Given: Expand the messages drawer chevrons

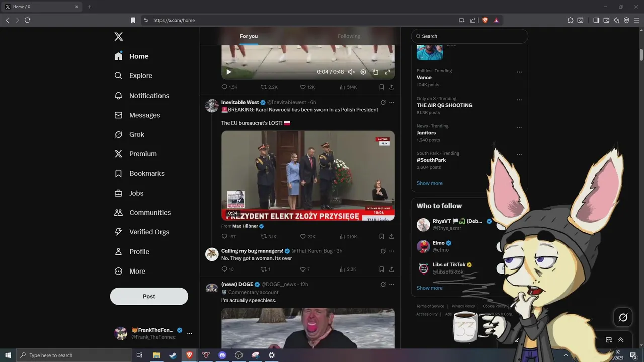Looking at the screenshot, I should click(x=621, y=340).
